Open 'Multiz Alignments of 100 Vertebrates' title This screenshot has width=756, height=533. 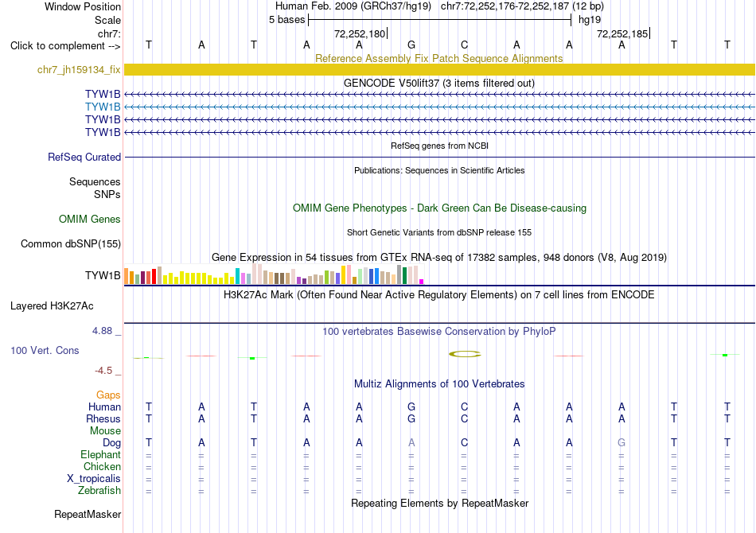pos(439,384)
